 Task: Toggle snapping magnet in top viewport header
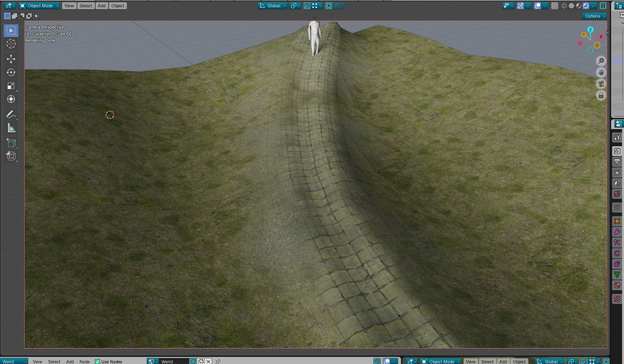307,6
